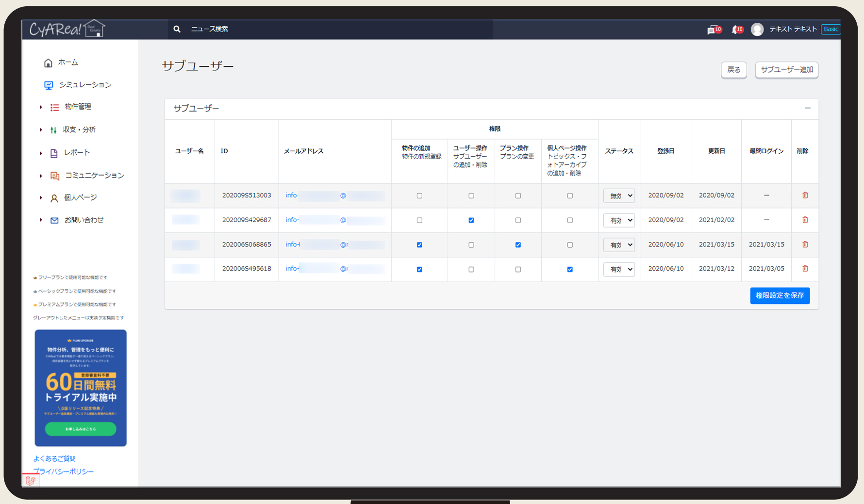The width and height of the screenshot is (864, 504).
Task: Open the messages icon with badge
Action: click(712, 30)
